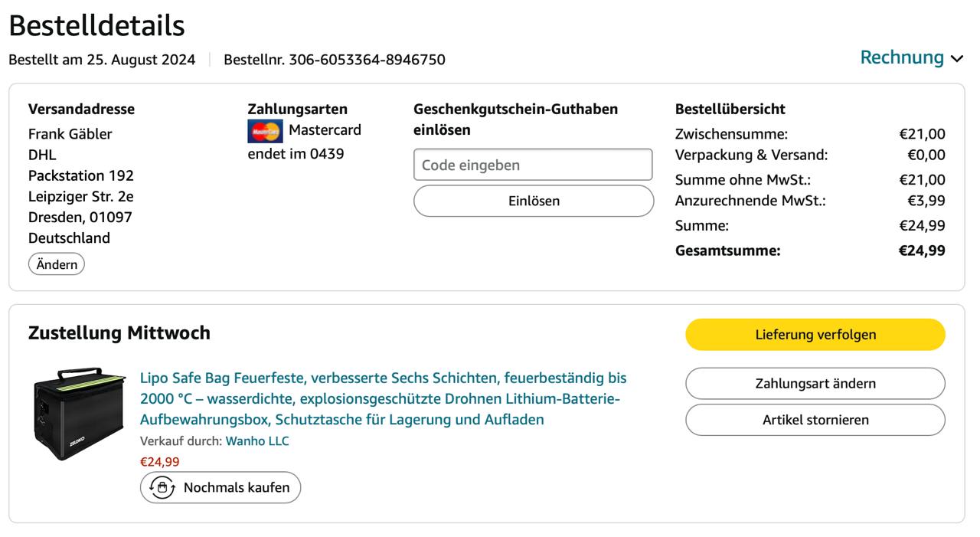980x537 pixels.
Task: Cancel the item via Artikel stornieren
Action: coord(815,420)
